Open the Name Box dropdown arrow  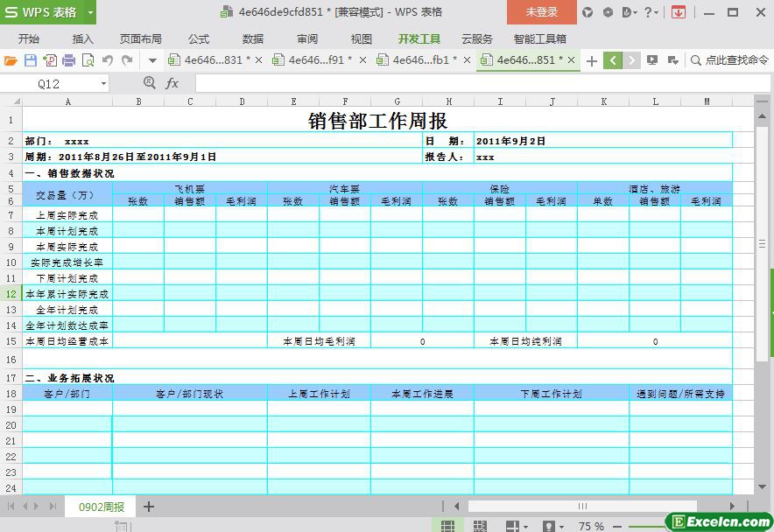[103, 83]
